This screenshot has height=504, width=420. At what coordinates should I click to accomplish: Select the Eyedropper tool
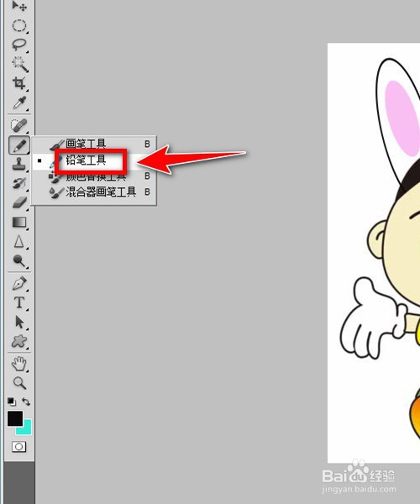[19, 102]
